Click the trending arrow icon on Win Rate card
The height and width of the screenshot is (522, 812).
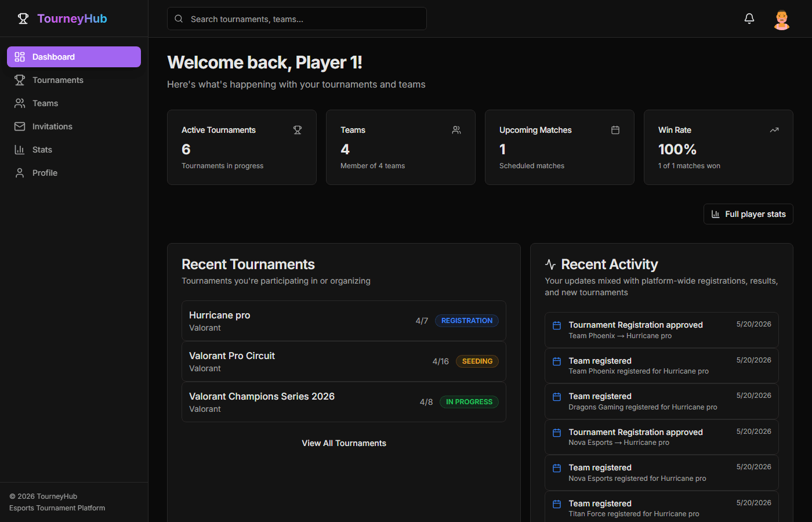tap(774, 130)
